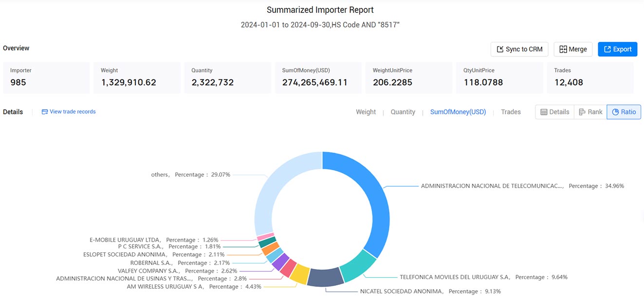Switch to the Quantity metric tab

tap(403, 112)
